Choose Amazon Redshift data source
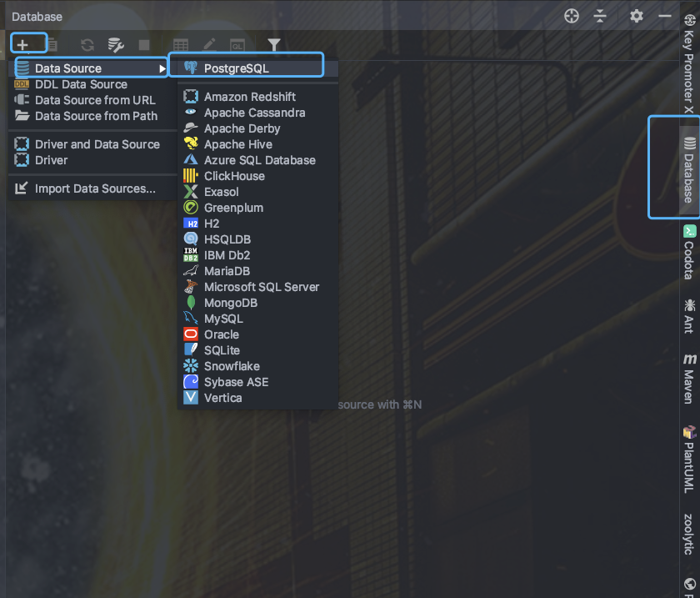This screenshot has height=598, width=700. [x=258, y=97]
